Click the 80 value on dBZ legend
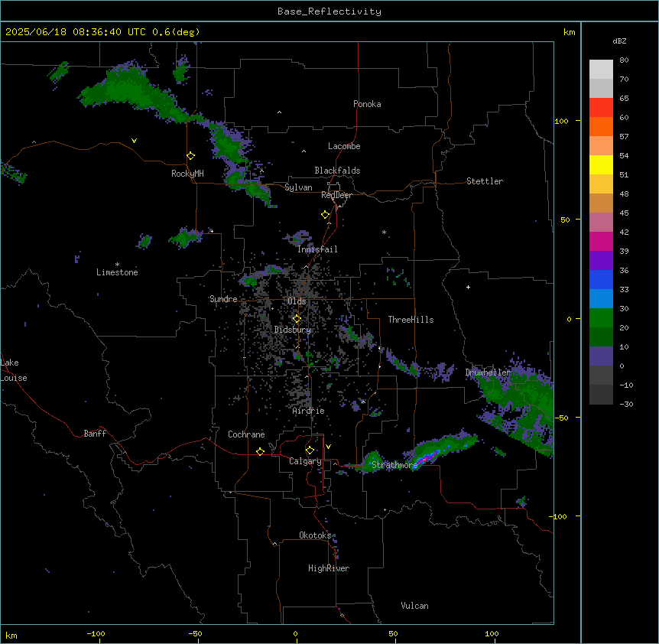The height and width of the screenshot is (644, 659). (x=624, y=60)
